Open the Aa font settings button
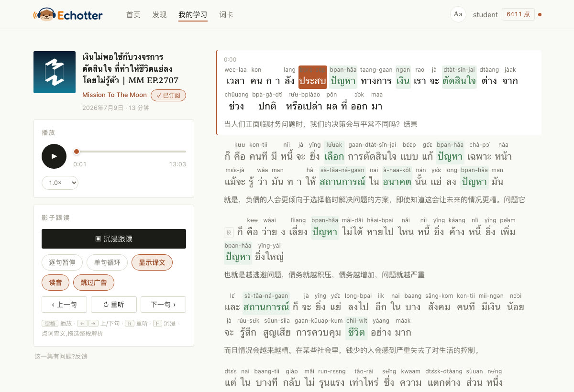The width and height of the screenshot is (574, 392). [x=458, y=14]
